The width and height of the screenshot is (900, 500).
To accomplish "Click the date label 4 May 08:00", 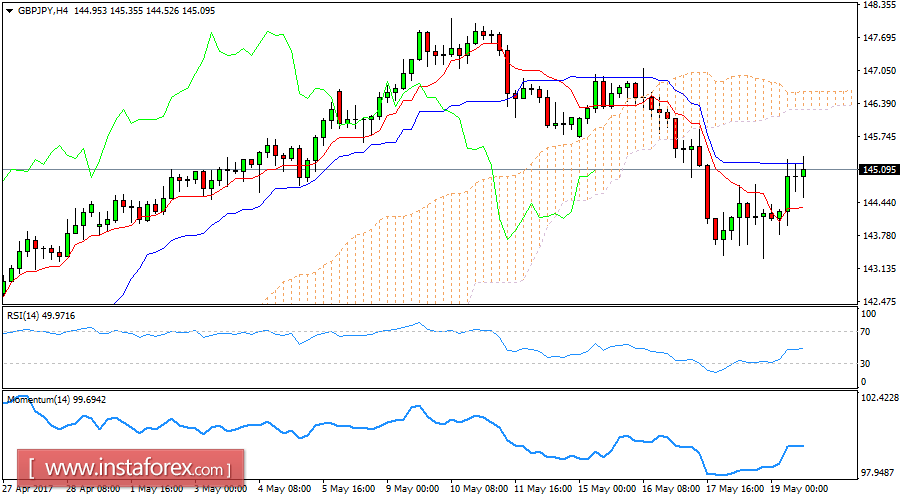I will pyautogui.click(x=285, y=489).
